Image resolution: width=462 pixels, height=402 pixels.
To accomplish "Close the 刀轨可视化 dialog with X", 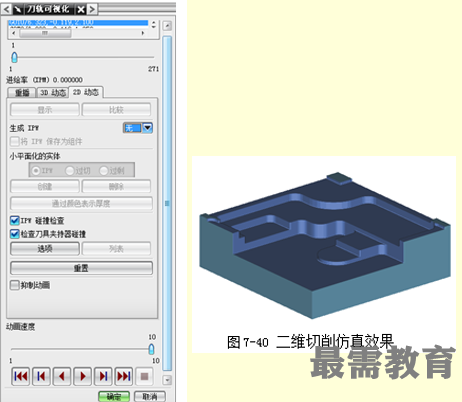I will [81, 9].
